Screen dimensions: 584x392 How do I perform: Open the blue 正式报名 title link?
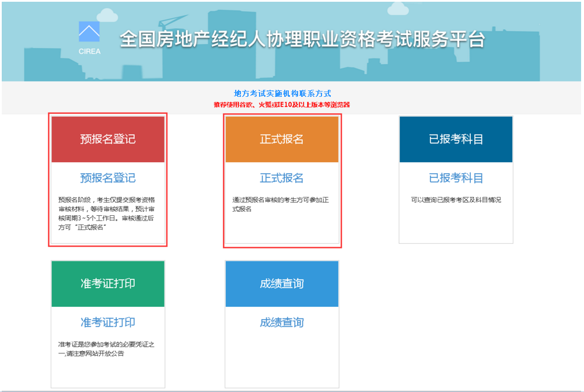(282, 178)
